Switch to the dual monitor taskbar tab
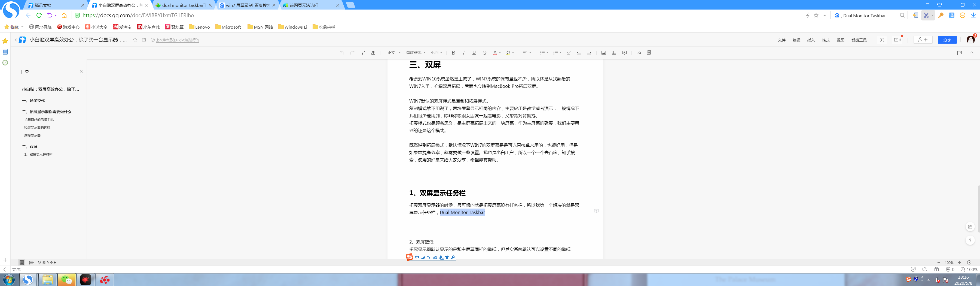Image resolution: width=980 pixels, height=286 pixels. click(184, 5)
